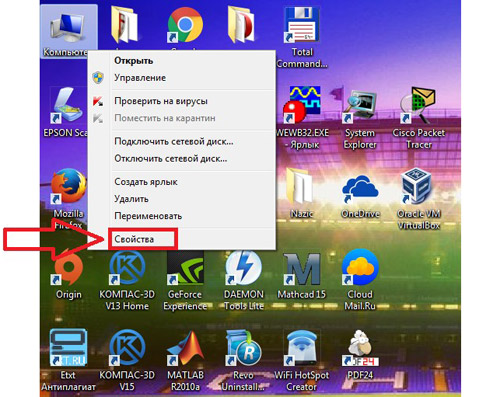Launch Revo Uninstaller shortcut
Viewport: 500px width, 397px height.
tap(244, 348)
